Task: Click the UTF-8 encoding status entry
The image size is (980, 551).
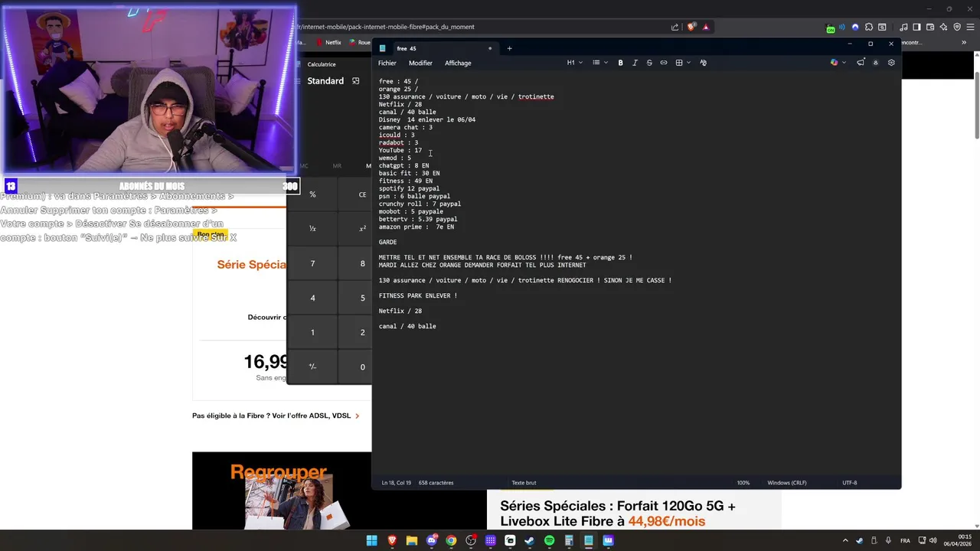Action: pyautogui.click(x=850, y=483)
